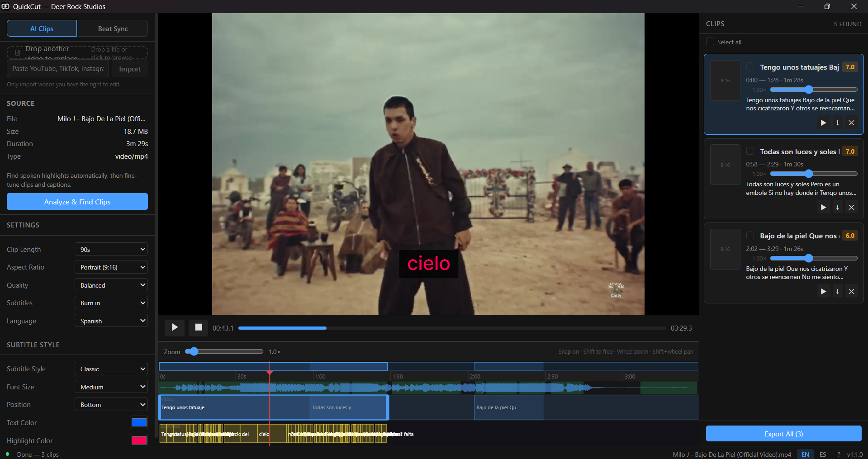
Task: Switch interface language to ES
Action: [x=823, y=454]
